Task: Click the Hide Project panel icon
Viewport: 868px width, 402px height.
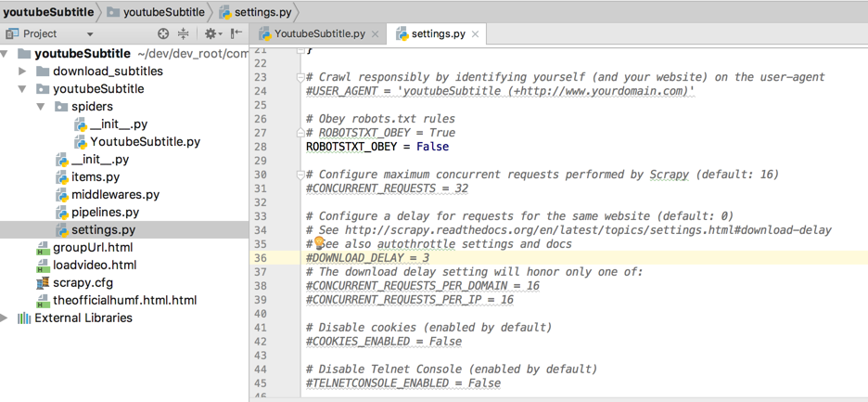Action: click(x=236, y=33)
